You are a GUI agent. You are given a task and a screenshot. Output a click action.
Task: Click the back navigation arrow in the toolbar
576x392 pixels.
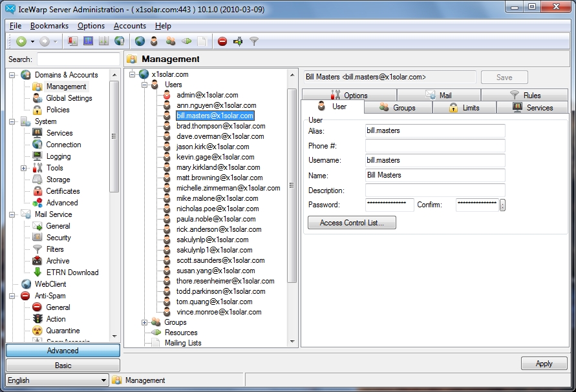tap(22, 41)
